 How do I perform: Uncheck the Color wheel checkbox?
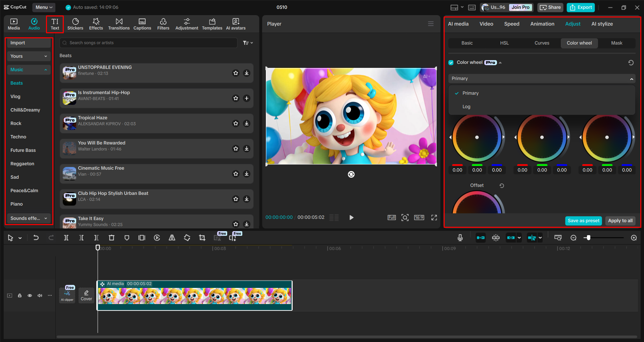point(451,62)
